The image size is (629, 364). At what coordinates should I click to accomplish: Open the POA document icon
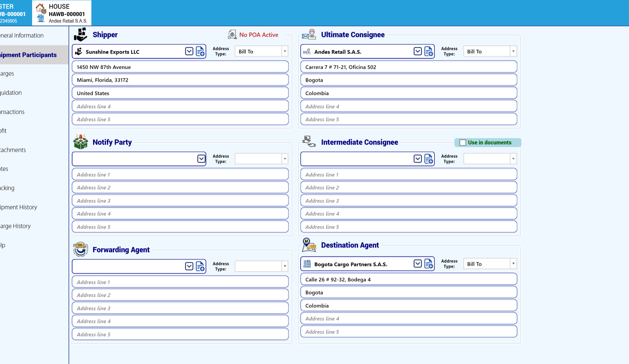click(232, 34)
